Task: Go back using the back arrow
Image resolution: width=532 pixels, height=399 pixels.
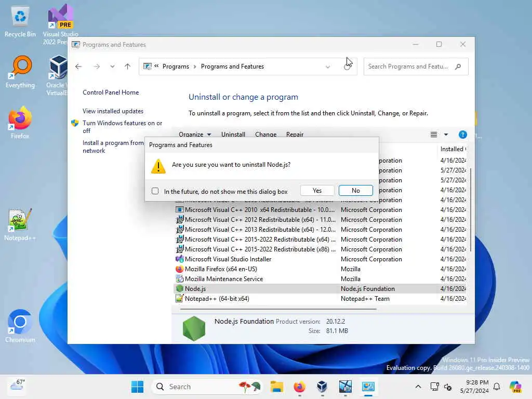Action: (78, 66)
